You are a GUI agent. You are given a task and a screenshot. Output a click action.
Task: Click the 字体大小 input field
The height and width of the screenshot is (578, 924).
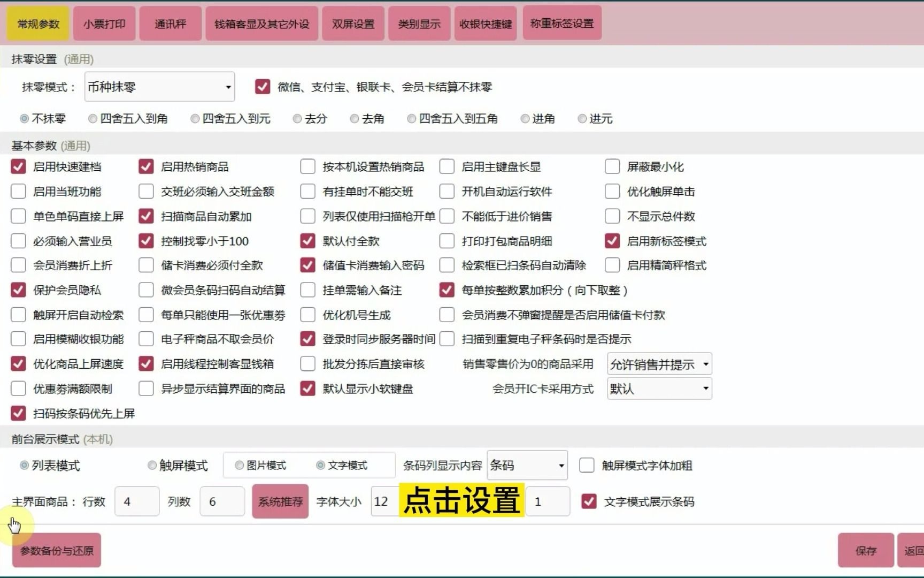pos(385,501)
